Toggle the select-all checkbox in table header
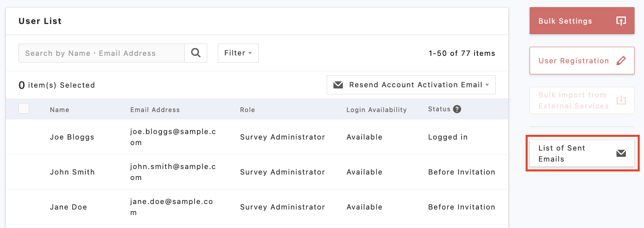The height and width of the screenshot is (228, 644). coord(24,108)
